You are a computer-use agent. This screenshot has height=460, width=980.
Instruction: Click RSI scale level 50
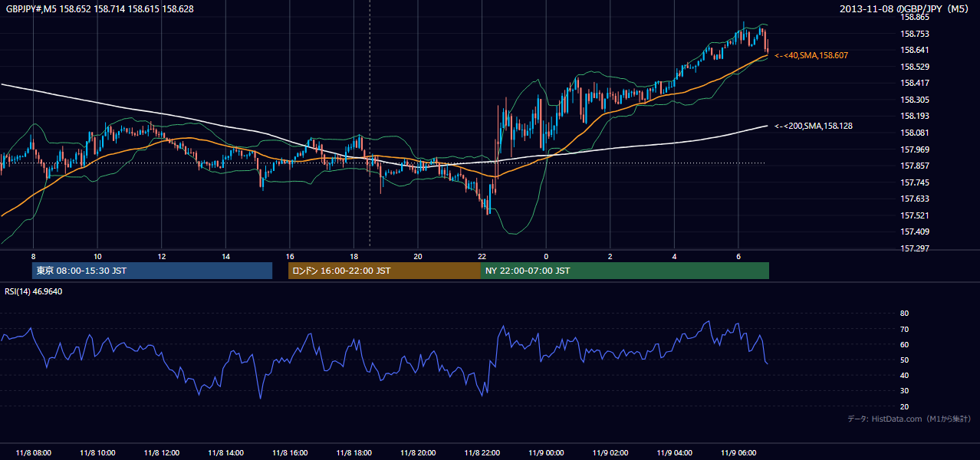click(905, 360)
